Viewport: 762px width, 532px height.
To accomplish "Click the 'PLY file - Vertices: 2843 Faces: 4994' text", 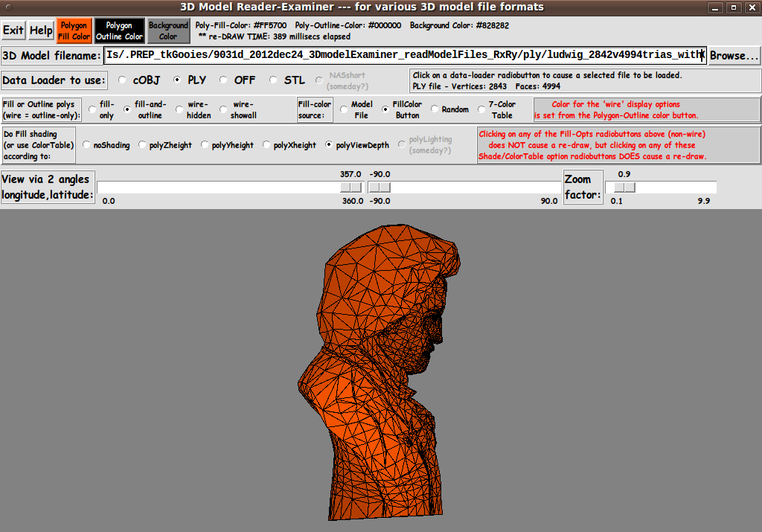I will tap(487, 86).
